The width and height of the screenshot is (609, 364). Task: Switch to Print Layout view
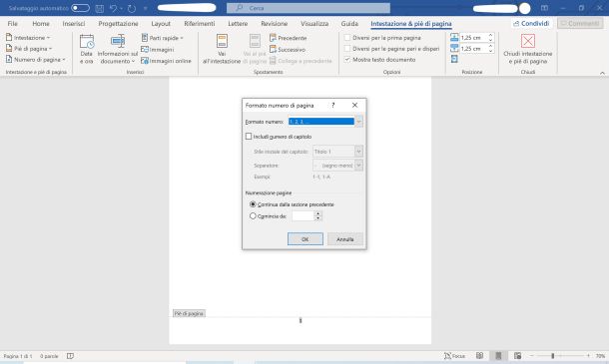499,356
